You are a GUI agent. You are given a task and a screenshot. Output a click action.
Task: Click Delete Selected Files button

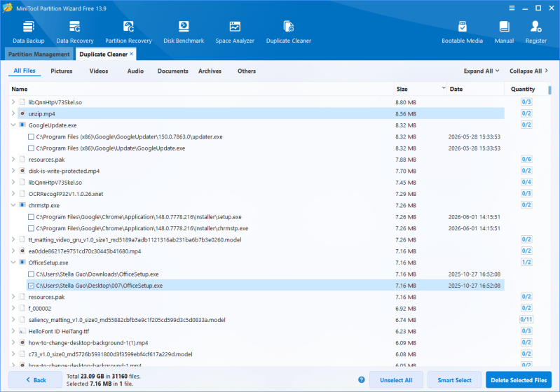519,380
